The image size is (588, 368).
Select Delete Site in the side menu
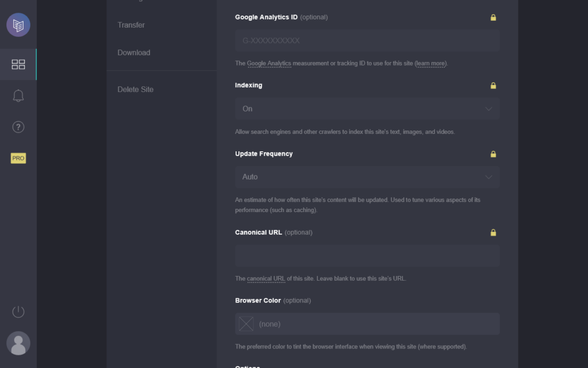136,89
